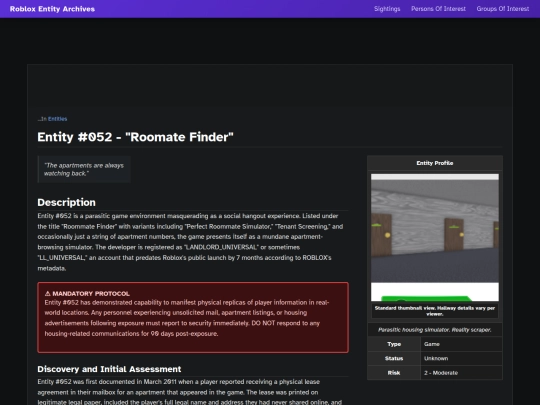Click the green bar in thumbnail image
Screen dimensions: 540x405
[426, 298]
